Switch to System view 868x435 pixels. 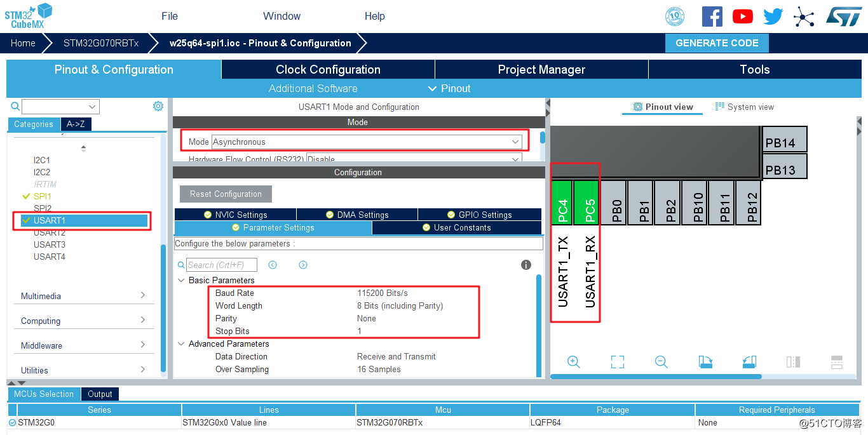[745, 107]
